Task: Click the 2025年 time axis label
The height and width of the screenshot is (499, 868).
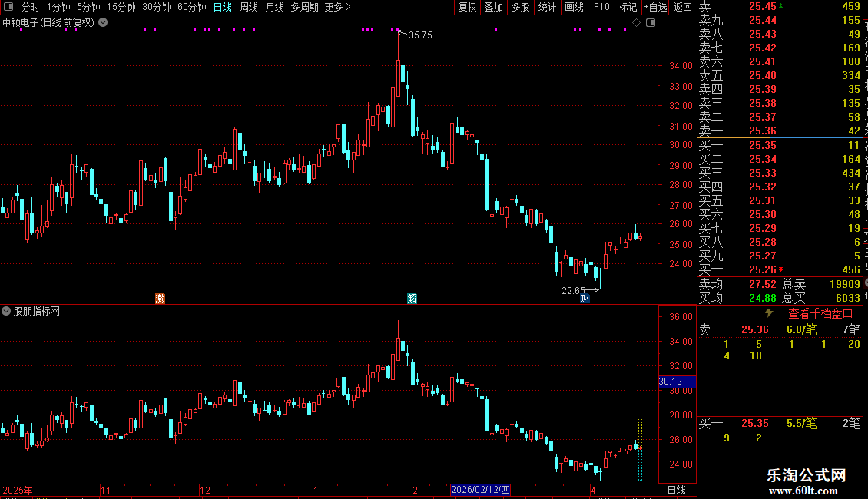Action: (x=18, y=490)
